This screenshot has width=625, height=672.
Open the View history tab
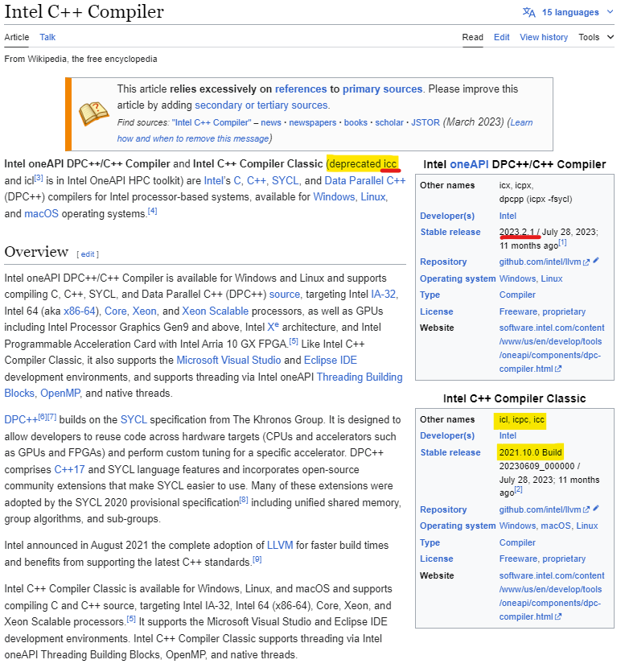[x=544, y=37]
